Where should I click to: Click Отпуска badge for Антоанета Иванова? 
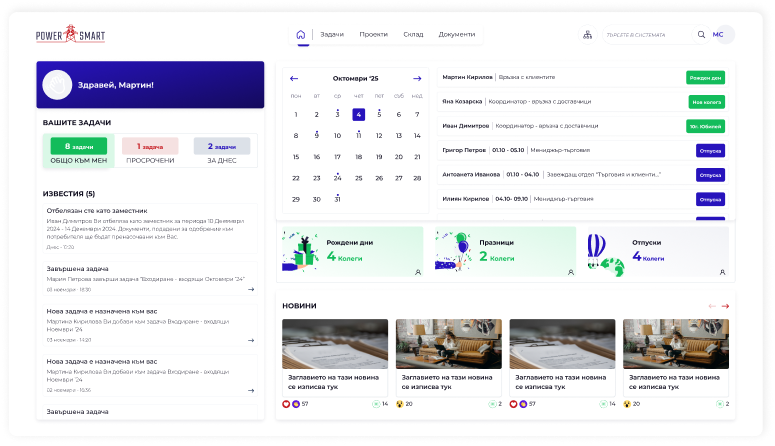710,175
